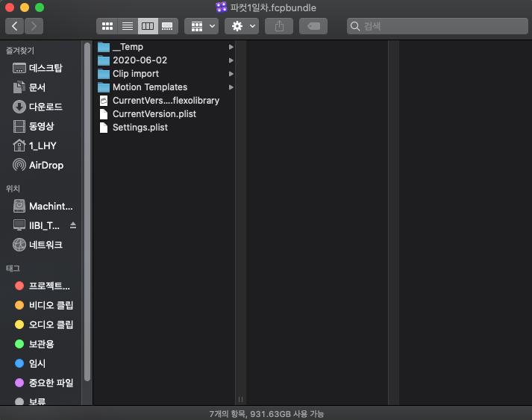Expand the 2020-06-02 folder arrow
The height and width of the screenshot is (420, 532).
(x=231, y=60)
